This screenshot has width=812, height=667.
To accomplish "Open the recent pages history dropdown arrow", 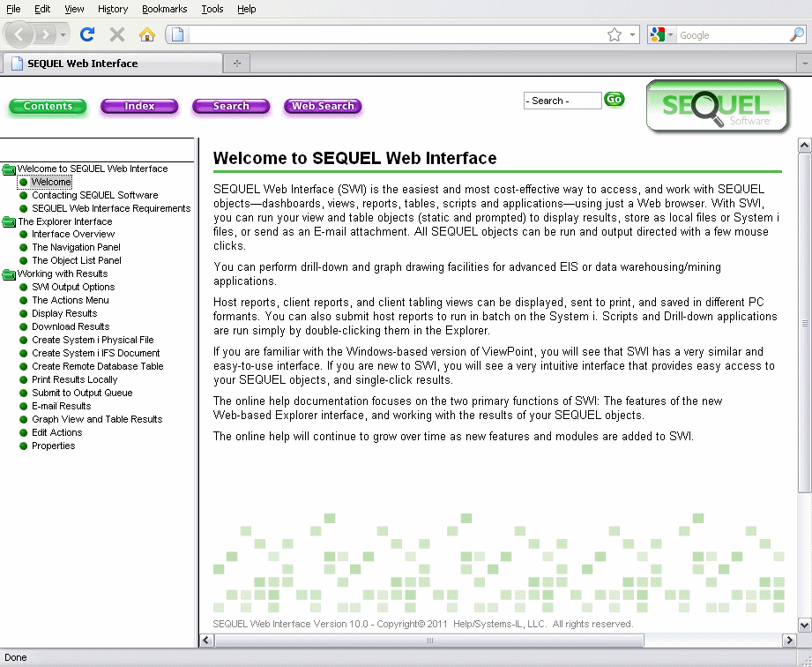I will 63,34.
